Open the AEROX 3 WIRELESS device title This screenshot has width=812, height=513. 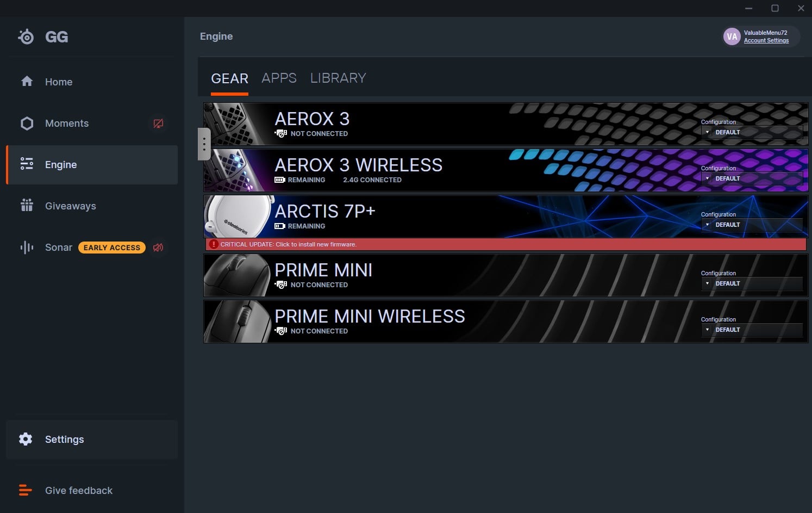click(359, 165)
